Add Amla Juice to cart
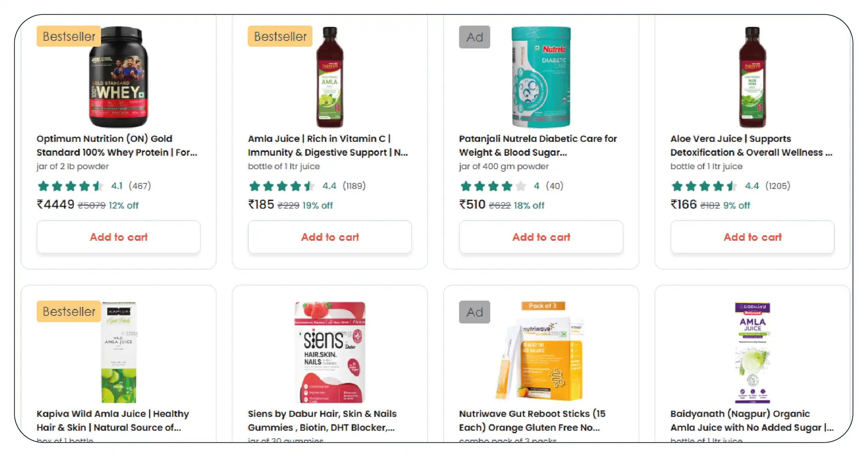 click(x=330, y=237)
